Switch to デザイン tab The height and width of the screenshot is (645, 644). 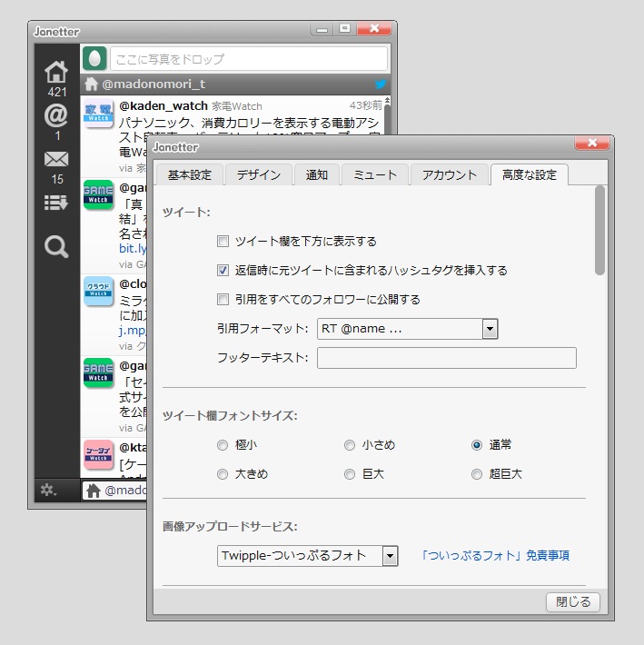pyautogui.click(x=258, y=174)
